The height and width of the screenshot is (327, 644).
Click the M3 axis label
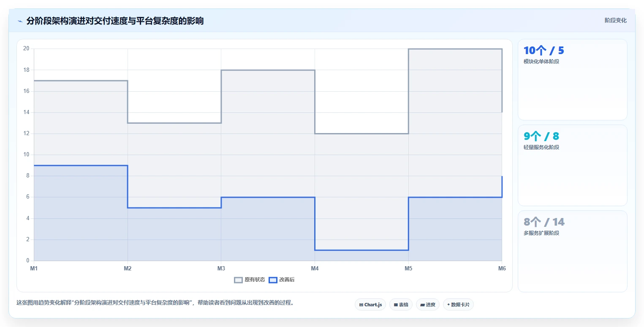221,268
